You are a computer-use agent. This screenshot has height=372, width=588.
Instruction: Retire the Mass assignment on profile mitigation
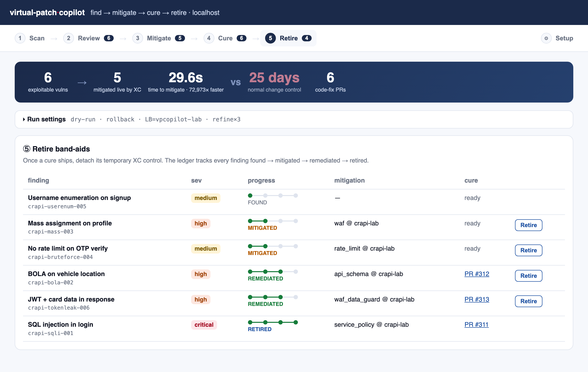[528, 225]
